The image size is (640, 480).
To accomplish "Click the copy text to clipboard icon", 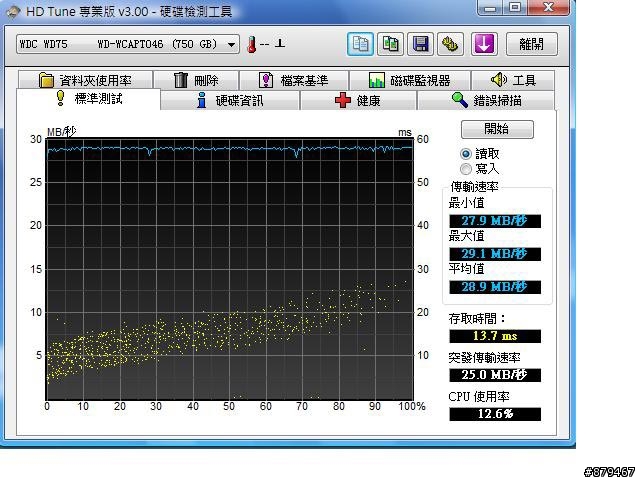I will click(x=361, y=44).
